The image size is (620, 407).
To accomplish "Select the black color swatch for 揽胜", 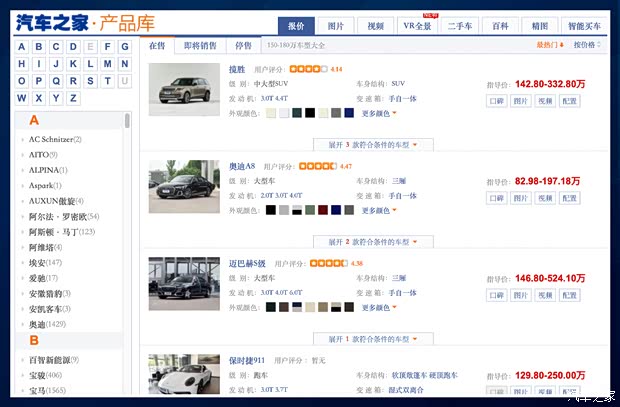I will pos(310,113).
